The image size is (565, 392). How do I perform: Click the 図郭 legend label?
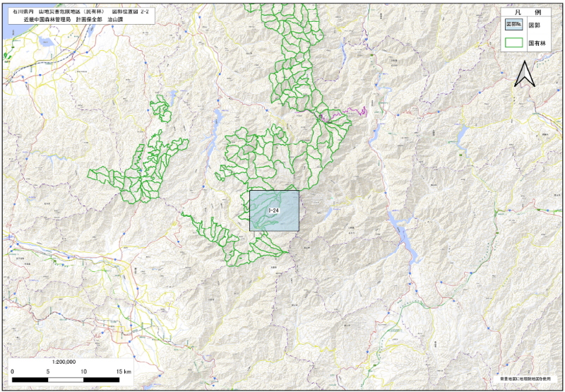(534, 25)
